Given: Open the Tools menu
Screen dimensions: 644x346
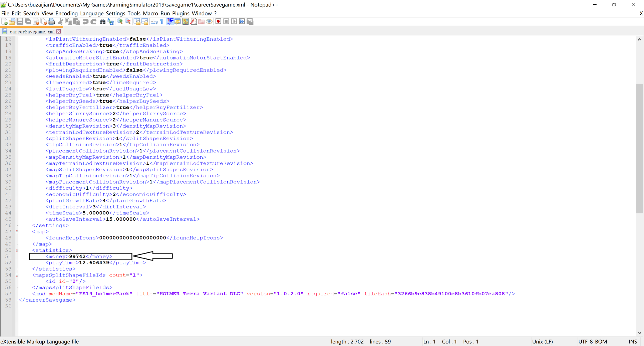Looking at the screenshot, I should (x=134, y=13).
